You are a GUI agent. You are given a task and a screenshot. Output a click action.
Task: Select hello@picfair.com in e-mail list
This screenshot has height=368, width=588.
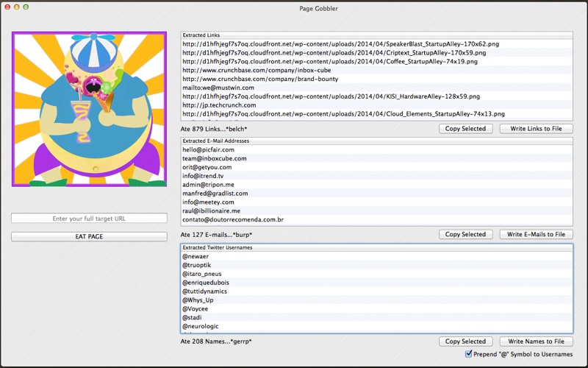[376, 149]
